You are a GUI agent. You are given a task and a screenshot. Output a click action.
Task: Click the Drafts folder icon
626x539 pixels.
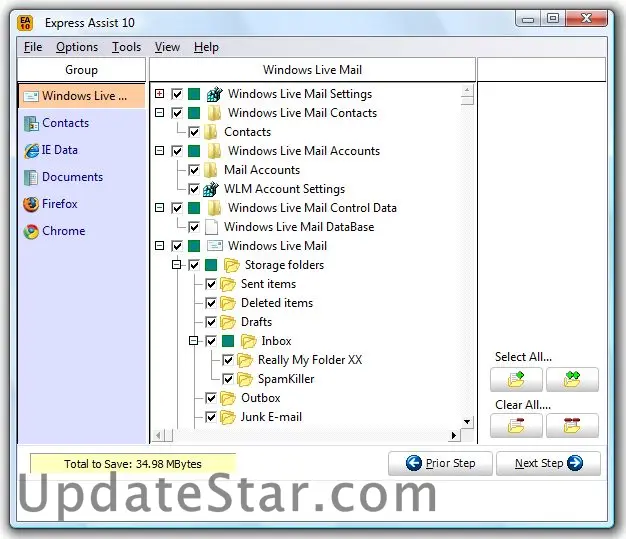click(228, 322)
